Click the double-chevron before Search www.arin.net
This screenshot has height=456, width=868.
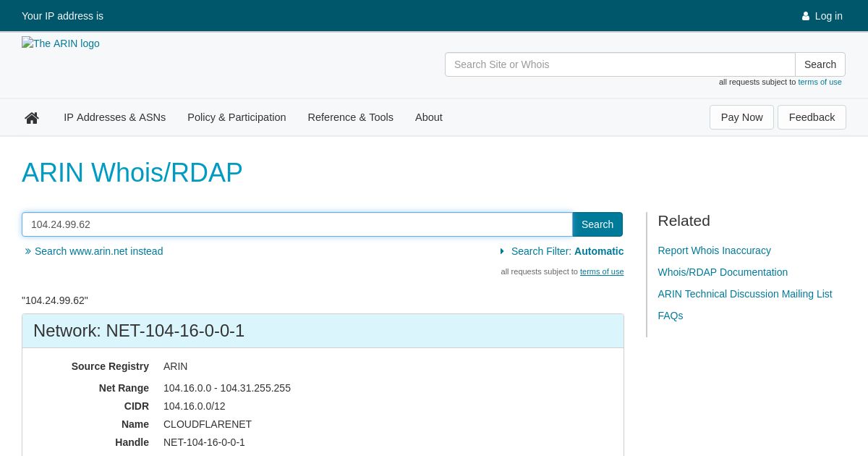pyautogui.click(x=28, y=251)
